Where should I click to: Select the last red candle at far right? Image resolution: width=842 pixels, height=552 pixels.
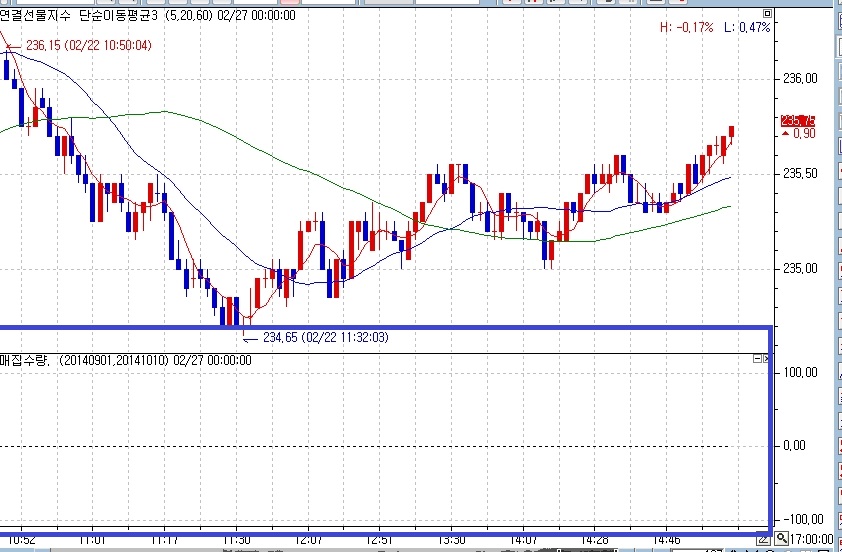[732, 133]
